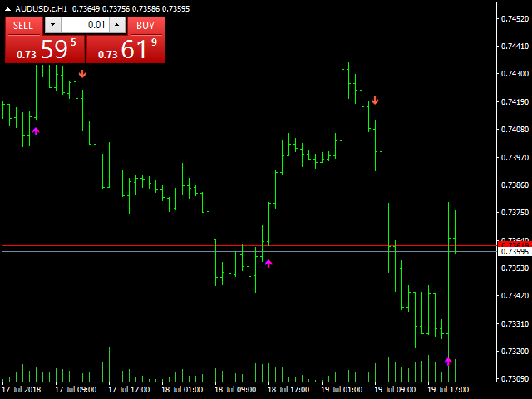
Task: Select the red horizontal price line
Action: [249, 245]
